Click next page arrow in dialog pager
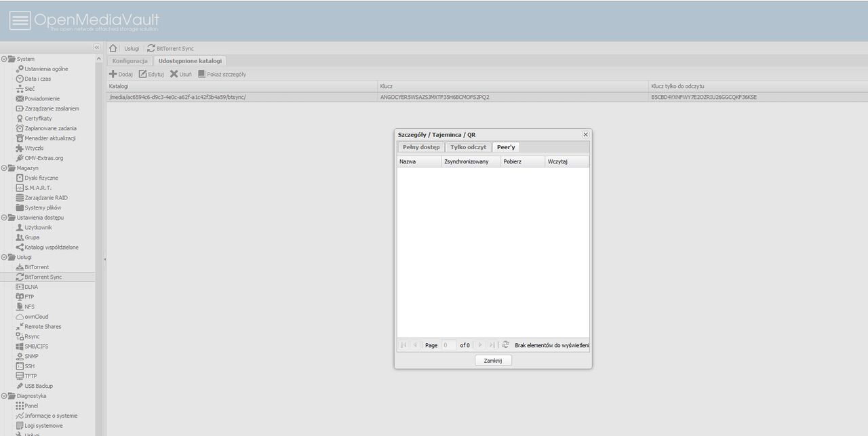The width and height of the screenshot is (868, 436). coord(480,345)
